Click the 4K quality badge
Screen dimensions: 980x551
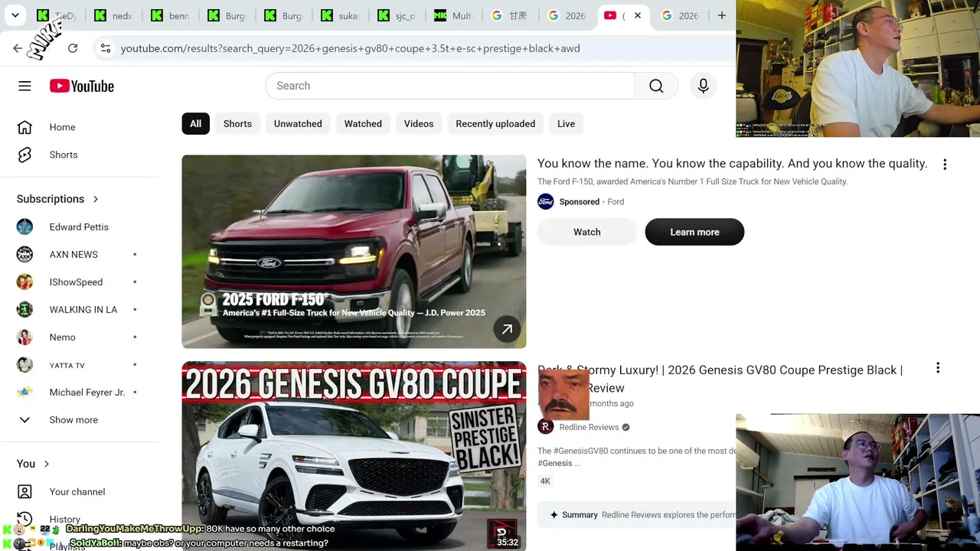(x=545, y=481)
